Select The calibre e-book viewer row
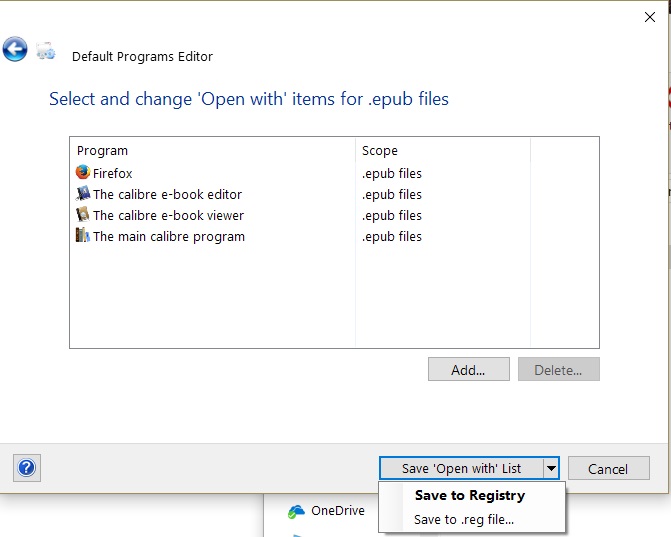This screenshot has height=537, width=671. point(168,215)
